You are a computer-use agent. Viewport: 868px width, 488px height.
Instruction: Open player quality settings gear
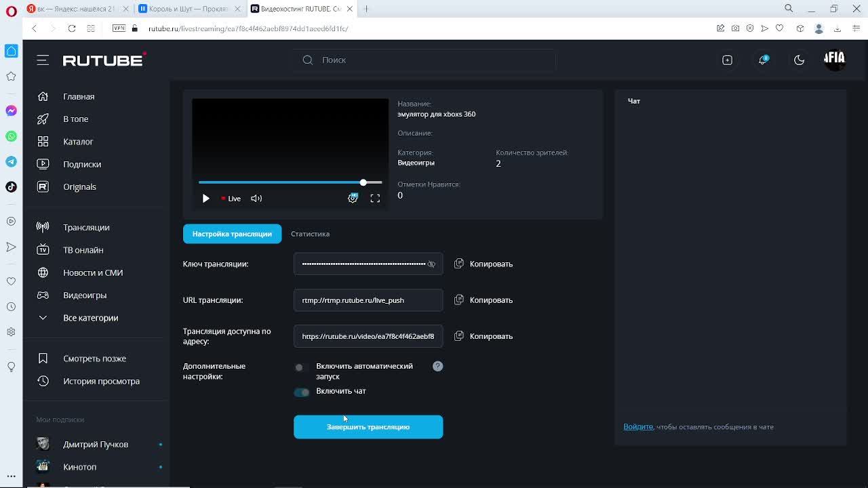(353, 198)
